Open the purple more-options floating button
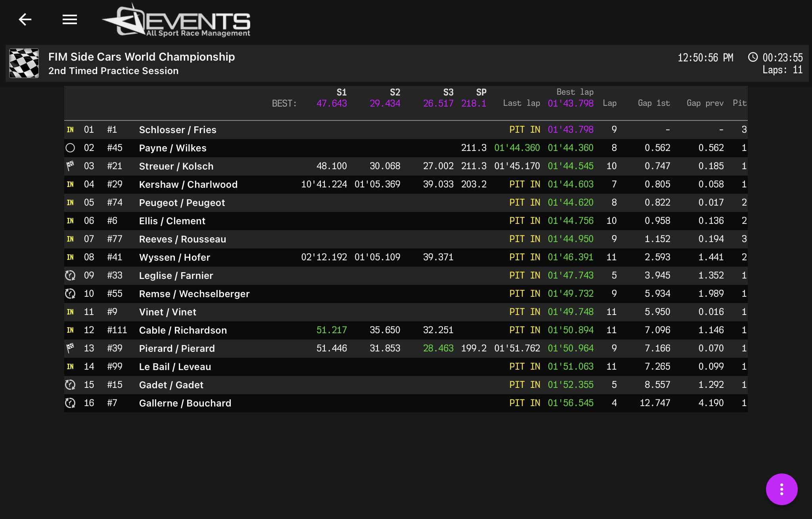Image resolution: width=812 pixels, height=519 pixels. coord(781,489)
